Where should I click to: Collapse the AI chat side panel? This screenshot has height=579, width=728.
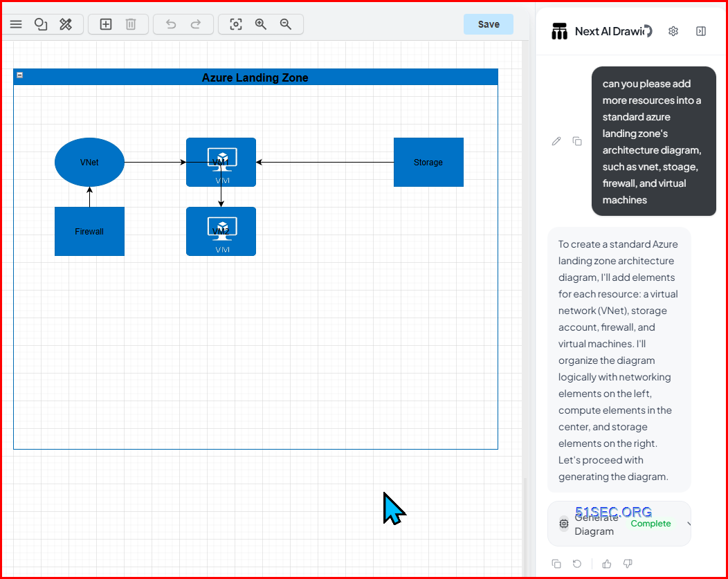(701, 31)
